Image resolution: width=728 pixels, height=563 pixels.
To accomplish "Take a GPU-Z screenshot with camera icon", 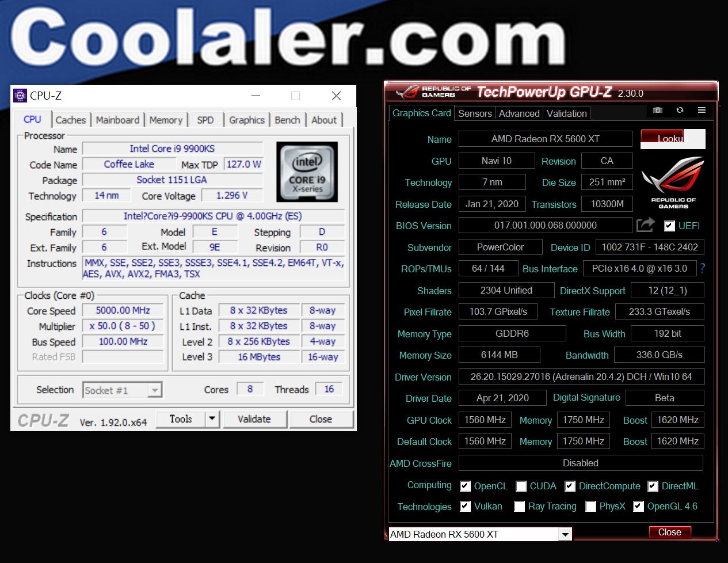I will pos(658,110).
